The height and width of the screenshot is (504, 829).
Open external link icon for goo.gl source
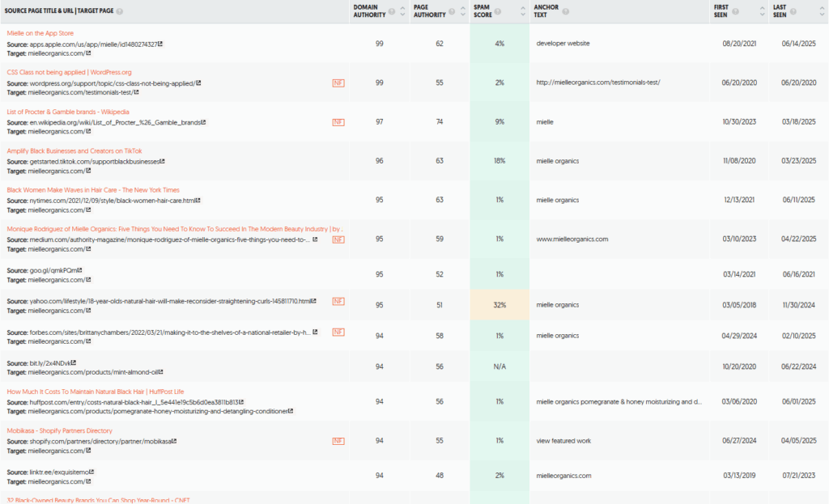(x=80, y=270)
